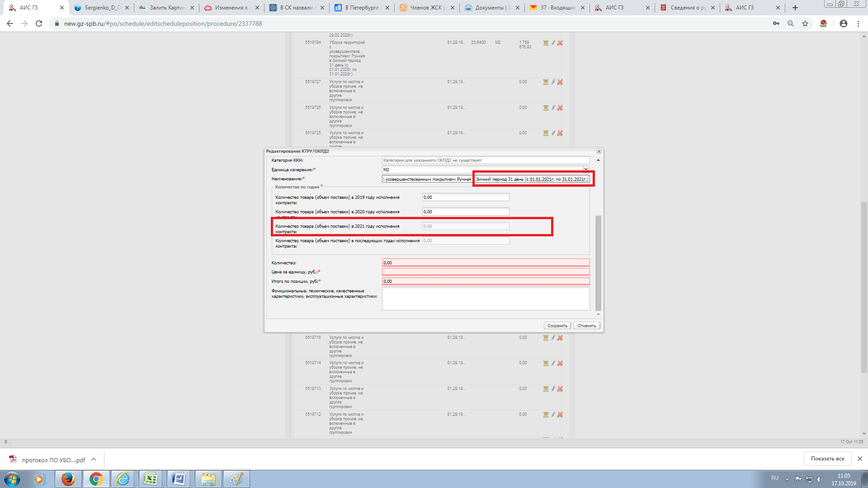Switch to Изменения в tab
Viewport: 868px width, 488px height.
232,8
